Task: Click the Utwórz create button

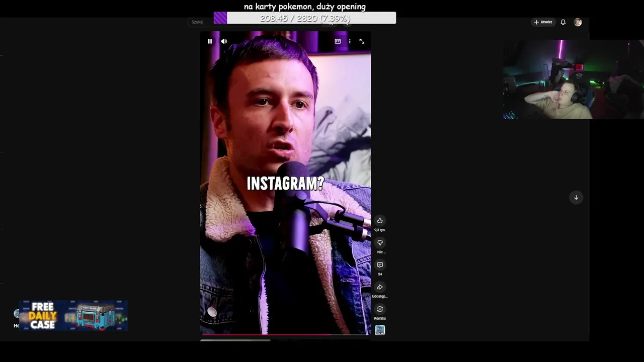Action: point(543,22)
